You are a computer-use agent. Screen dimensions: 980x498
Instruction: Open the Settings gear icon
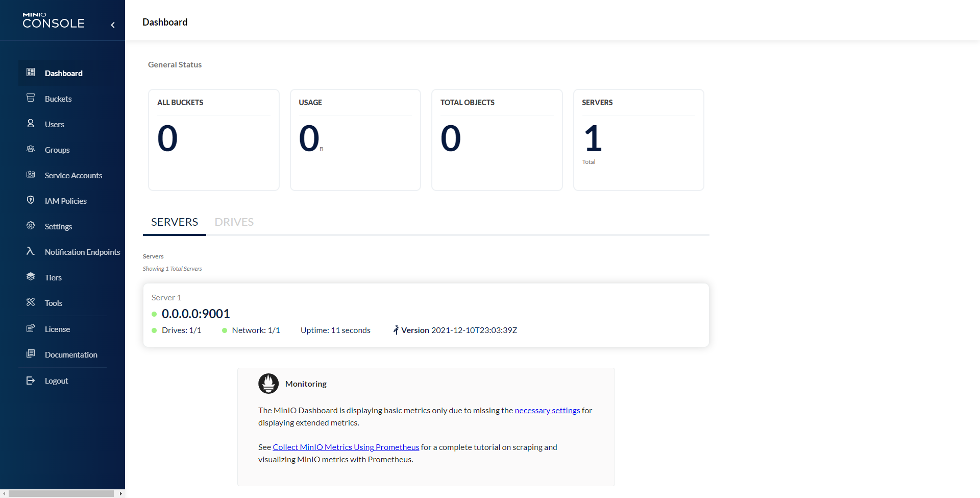click(x=31, y=226)
